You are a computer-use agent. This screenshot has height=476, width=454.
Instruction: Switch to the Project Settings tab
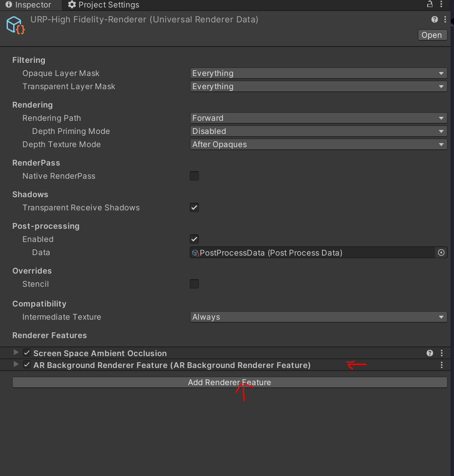104,5
